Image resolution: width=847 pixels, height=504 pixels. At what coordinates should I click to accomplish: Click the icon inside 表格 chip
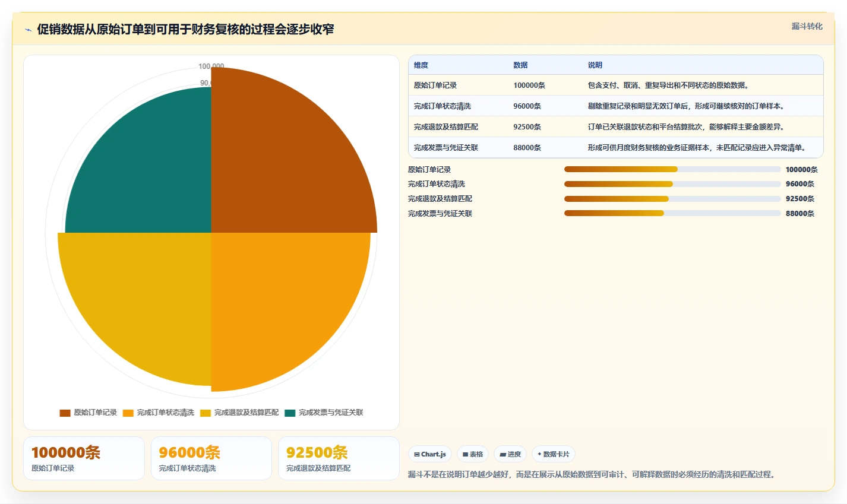coord(466,455)
